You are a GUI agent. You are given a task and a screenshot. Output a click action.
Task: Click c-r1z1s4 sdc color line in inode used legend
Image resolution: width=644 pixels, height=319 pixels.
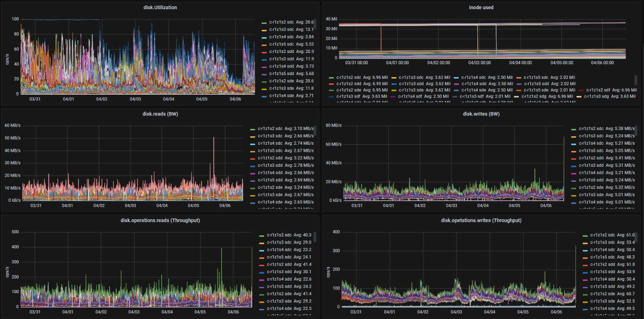(456, 78)
